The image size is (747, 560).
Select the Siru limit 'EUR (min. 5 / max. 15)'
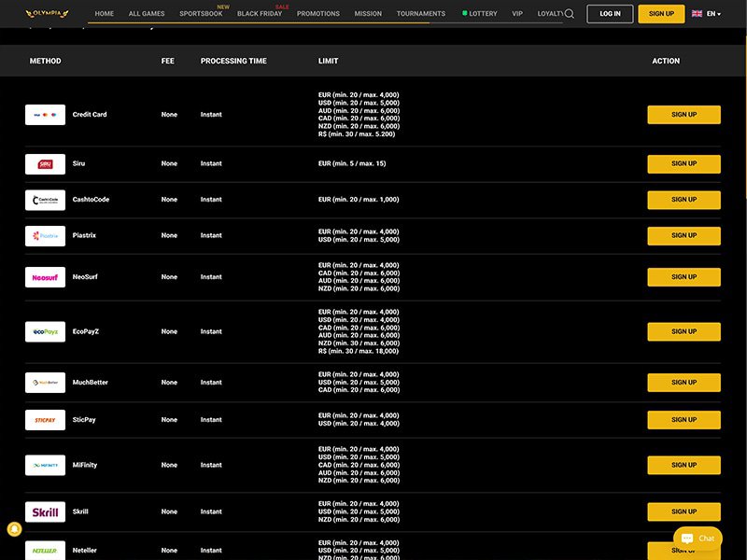[352, 164]
